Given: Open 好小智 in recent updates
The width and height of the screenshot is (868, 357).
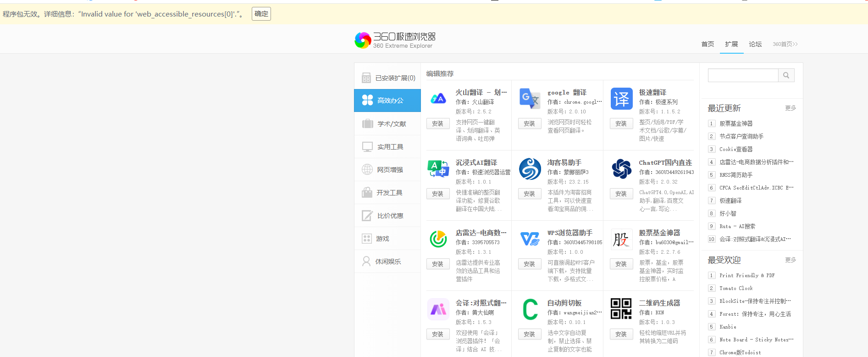Looking at the screenshot, I should point(728,213).
